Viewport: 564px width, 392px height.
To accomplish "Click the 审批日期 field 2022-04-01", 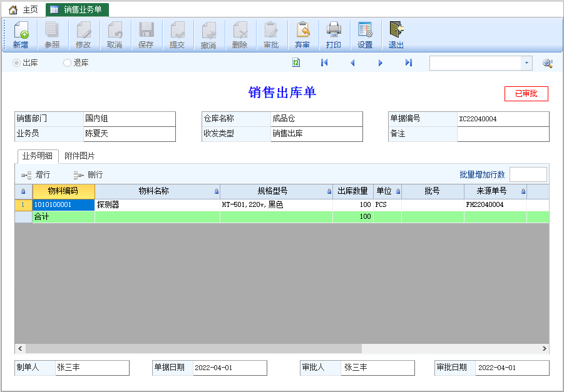I will point(512,368).
